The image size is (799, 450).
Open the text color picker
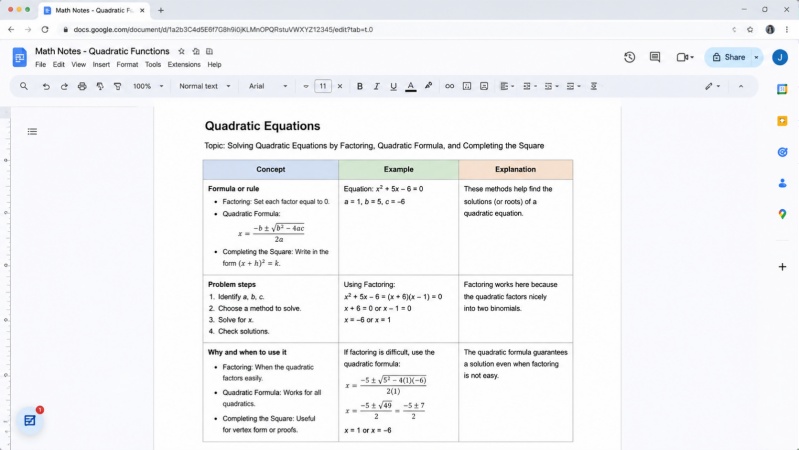[x=411, y=86]
